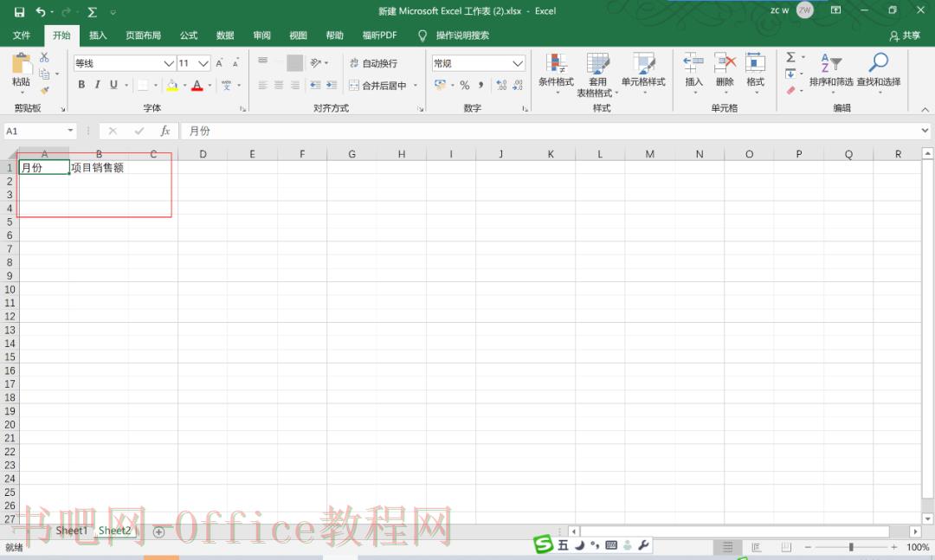Switch to the 公式 tab
Viewport: 935px width, 560px height.
189,35
